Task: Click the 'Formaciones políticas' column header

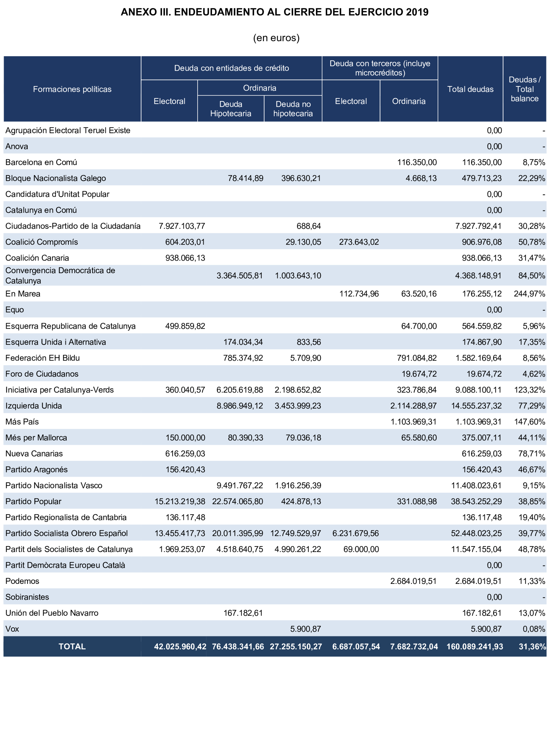Action: [72, 89]
